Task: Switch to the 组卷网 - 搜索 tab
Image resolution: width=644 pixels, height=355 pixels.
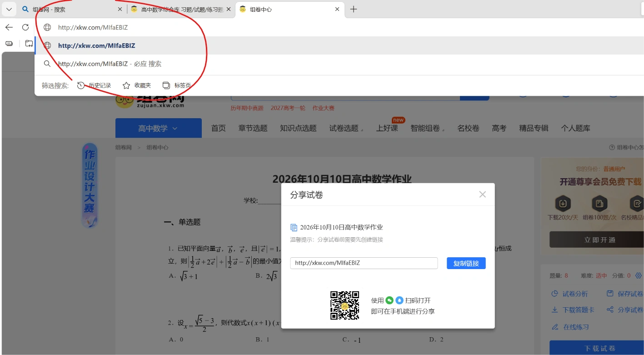Action: click(x=72, y=9)
